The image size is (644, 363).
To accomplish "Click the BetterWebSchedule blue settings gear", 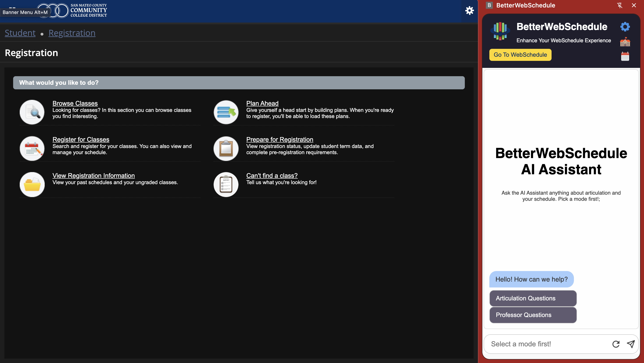I will point(625,27).
